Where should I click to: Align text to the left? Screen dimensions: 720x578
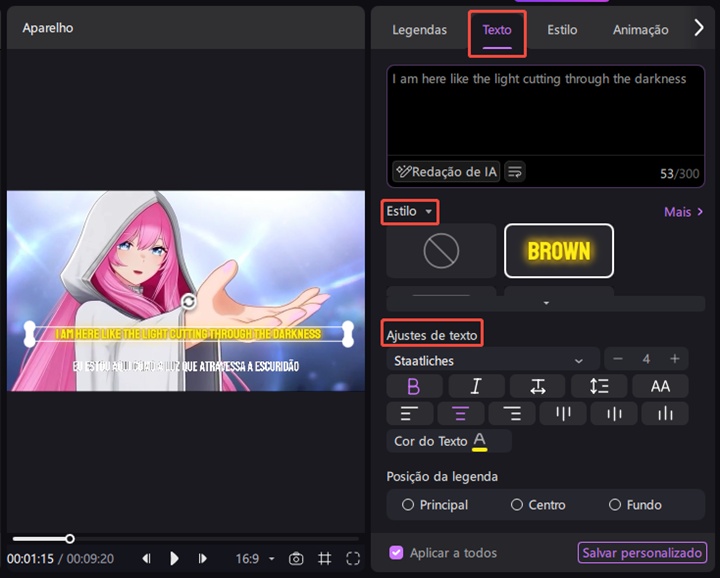(410, 414)
